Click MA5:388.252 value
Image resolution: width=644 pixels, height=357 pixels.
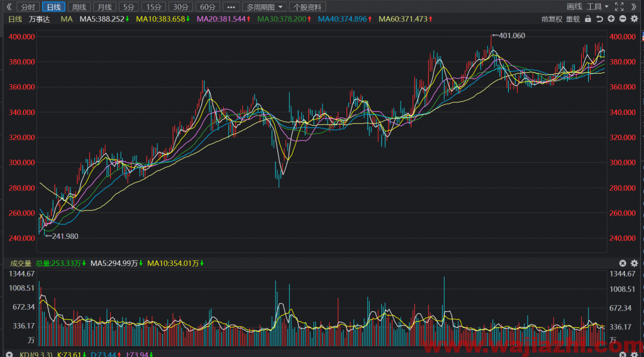pos(104,19)
